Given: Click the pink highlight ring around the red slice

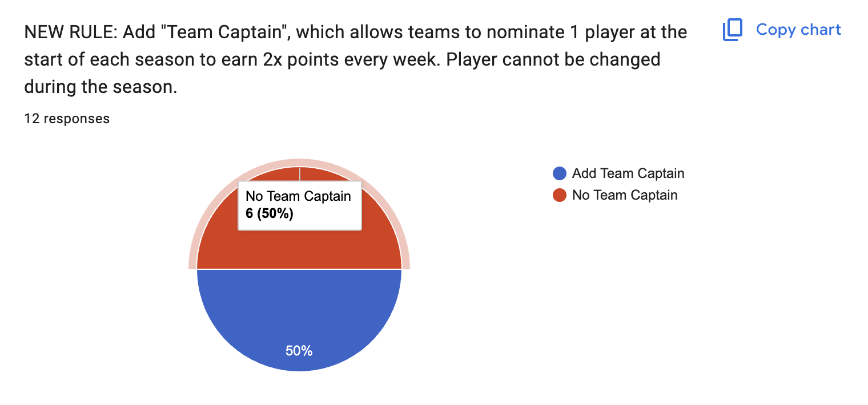Looking at the screenshot, I should (299, 163).
